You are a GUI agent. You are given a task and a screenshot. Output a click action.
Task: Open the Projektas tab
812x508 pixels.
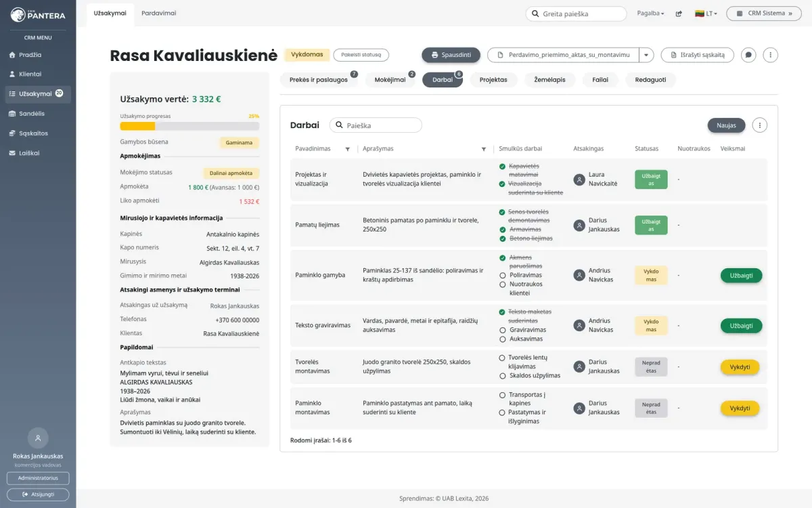coord(493,80)
